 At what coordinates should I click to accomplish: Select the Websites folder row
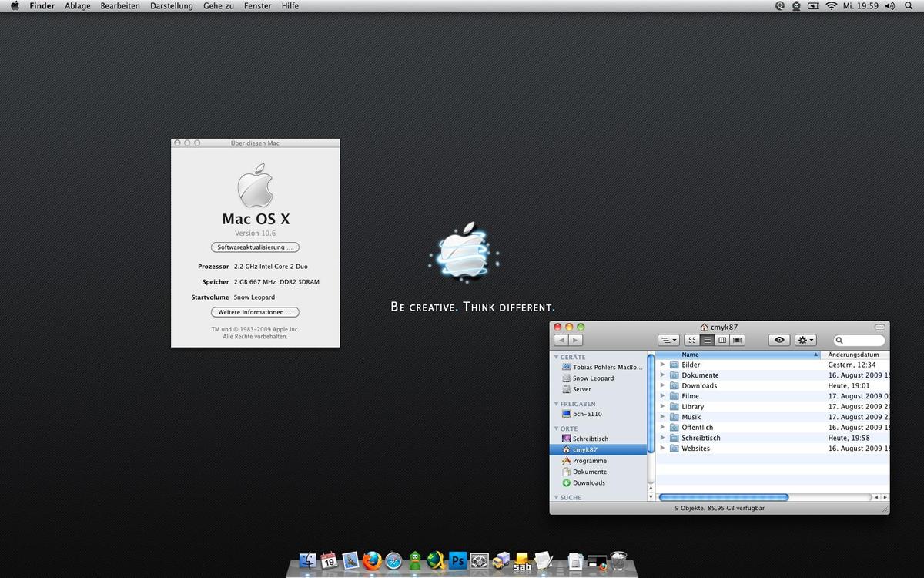(772, 449)
